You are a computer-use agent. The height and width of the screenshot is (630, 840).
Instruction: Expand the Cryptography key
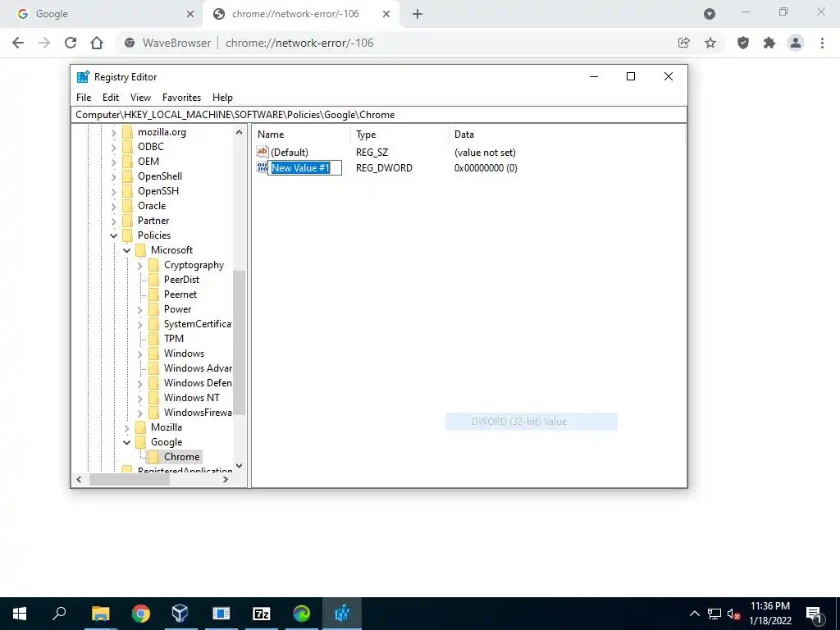139,265
